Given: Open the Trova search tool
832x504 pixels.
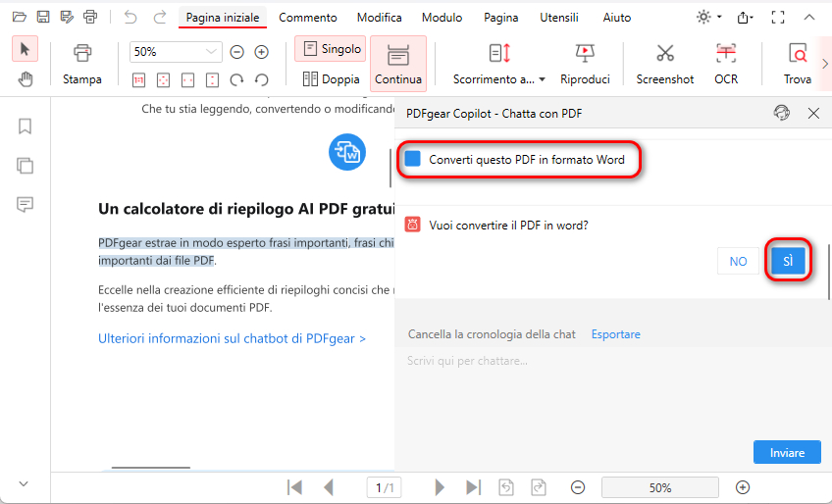Looking at the screenshot, I should coord(797,64).
